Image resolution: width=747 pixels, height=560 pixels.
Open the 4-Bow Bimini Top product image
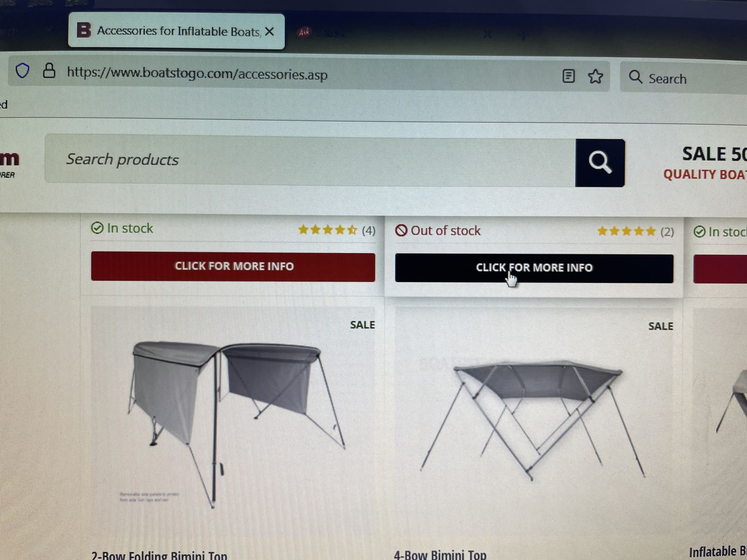point(534,420)
